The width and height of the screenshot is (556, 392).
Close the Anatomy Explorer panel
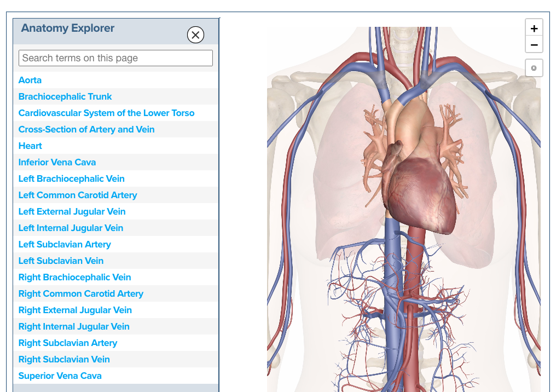click(195, 35)
